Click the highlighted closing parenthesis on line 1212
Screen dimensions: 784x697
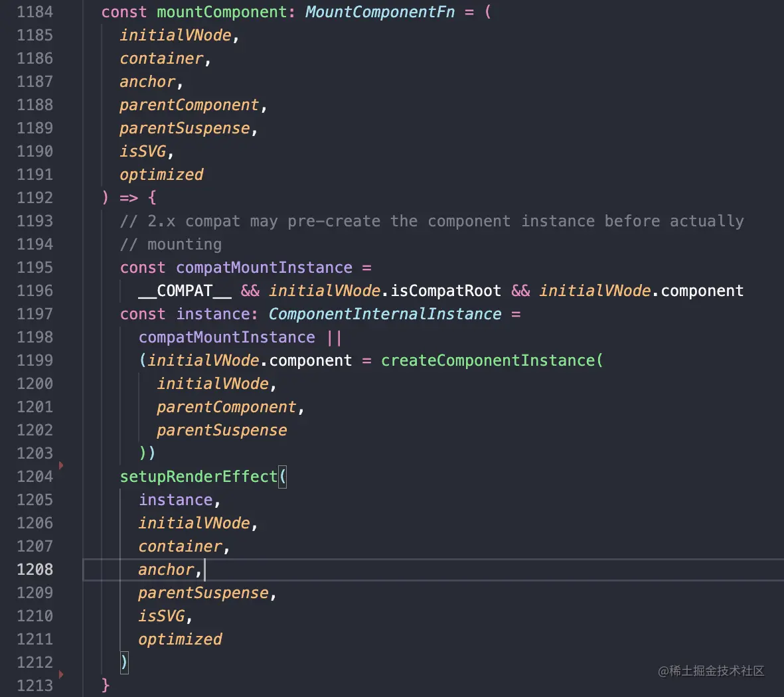124,662
